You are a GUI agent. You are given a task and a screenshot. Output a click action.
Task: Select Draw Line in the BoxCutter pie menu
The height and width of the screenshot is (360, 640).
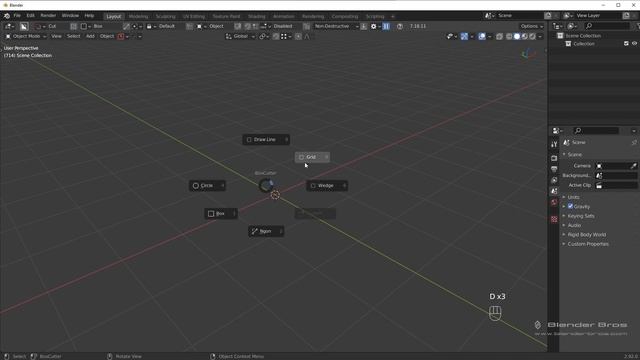[x=266, y=140]
